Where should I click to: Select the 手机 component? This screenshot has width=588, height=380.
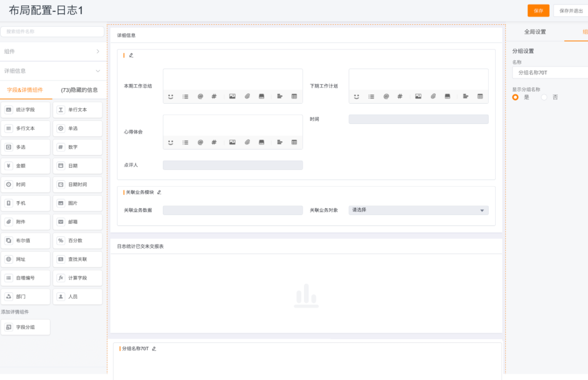(26, 203)
